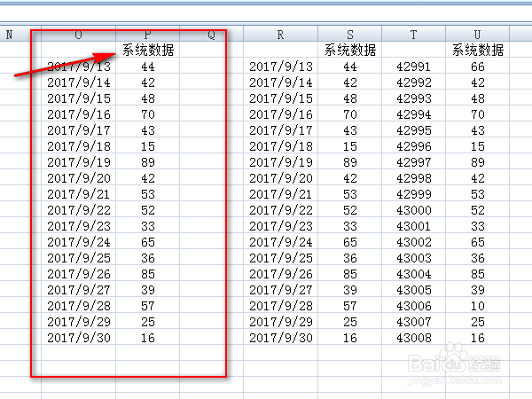Screen dimensions: 532x399
Task: Select column header R
Action: (280, 35)
